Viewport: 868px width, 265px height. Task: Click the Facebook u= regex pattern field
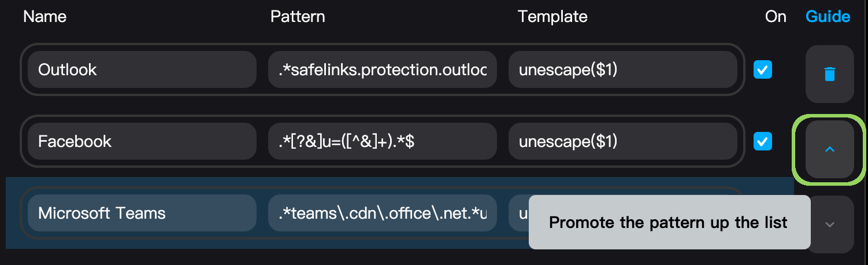pyautogui.click(x=383, y=141)
